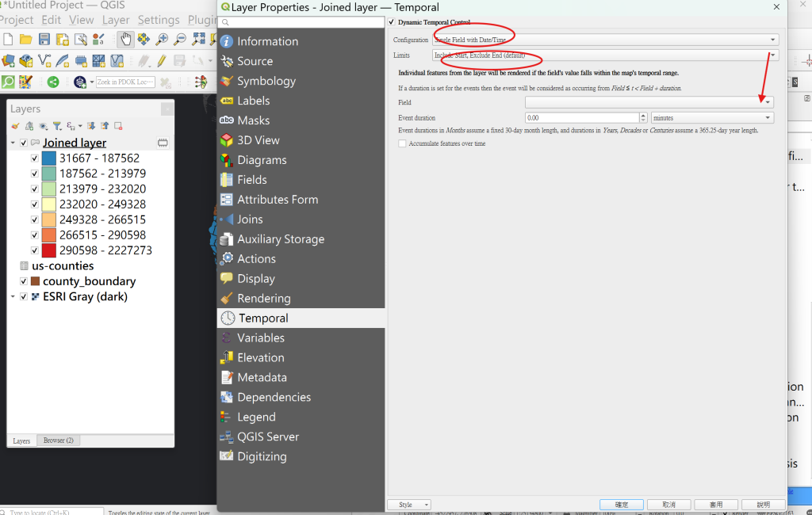
Task: Open the Layout Manager icon
Action: click(x=80, y=40)
